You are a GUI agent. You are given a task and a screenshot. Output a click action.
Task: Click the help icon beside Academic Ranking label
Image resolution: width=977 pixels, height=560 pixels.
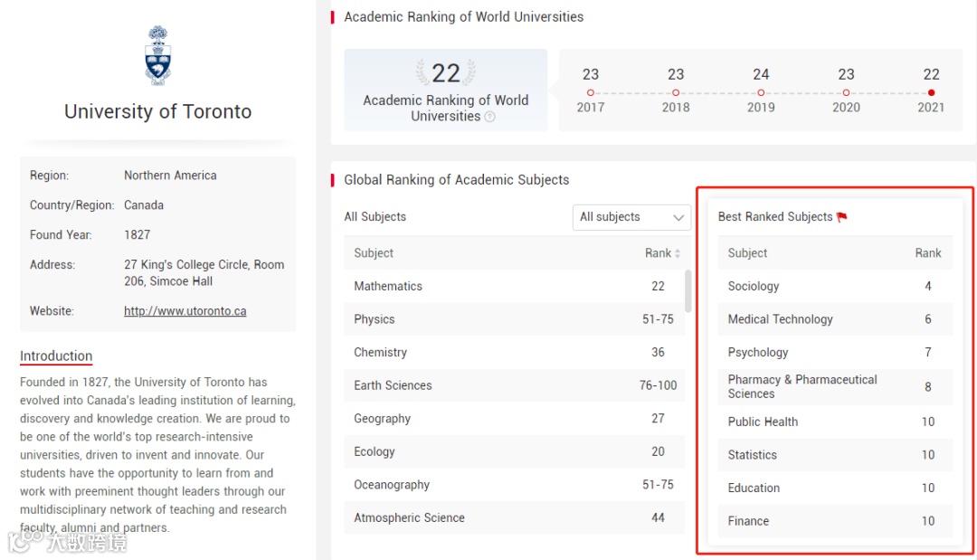[x=489, y=117]
